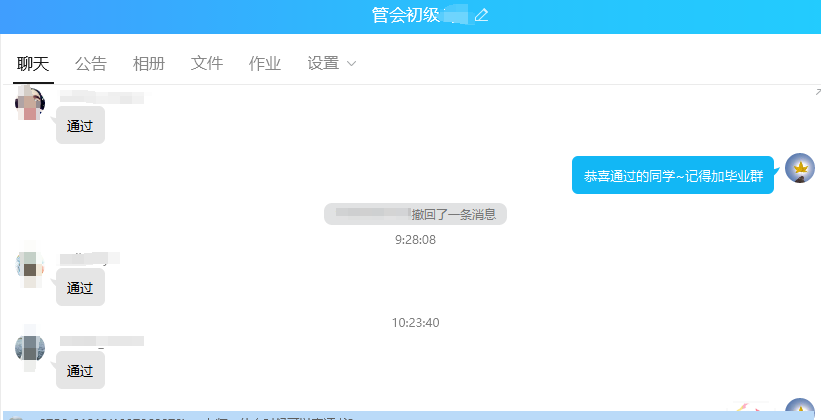Open the 公告 announcements tab
The height and width of the screenshot is (420, 821).
[x=91, y=64]
